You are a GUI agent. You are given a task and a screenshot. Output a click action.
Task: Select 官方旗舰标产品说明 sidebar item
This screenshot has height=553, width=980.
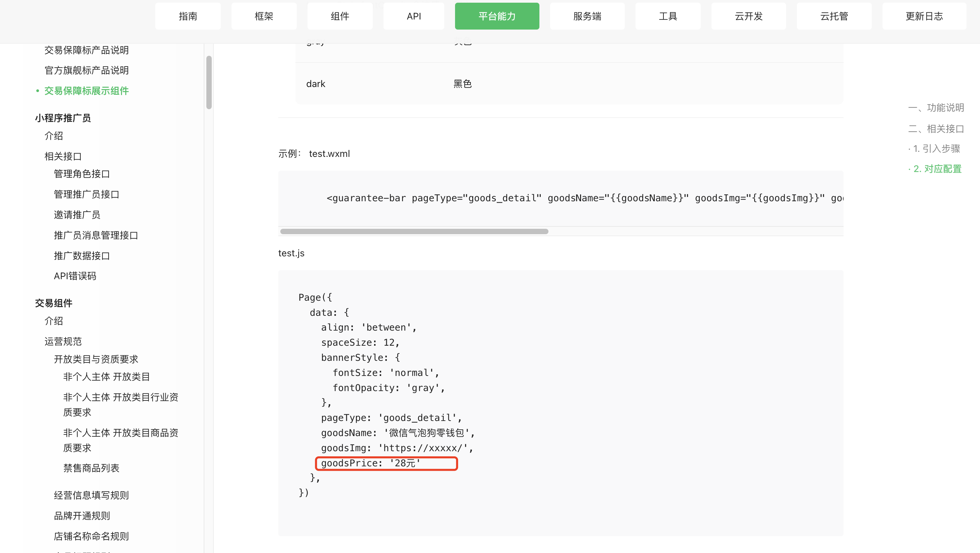tap(86, 70)
